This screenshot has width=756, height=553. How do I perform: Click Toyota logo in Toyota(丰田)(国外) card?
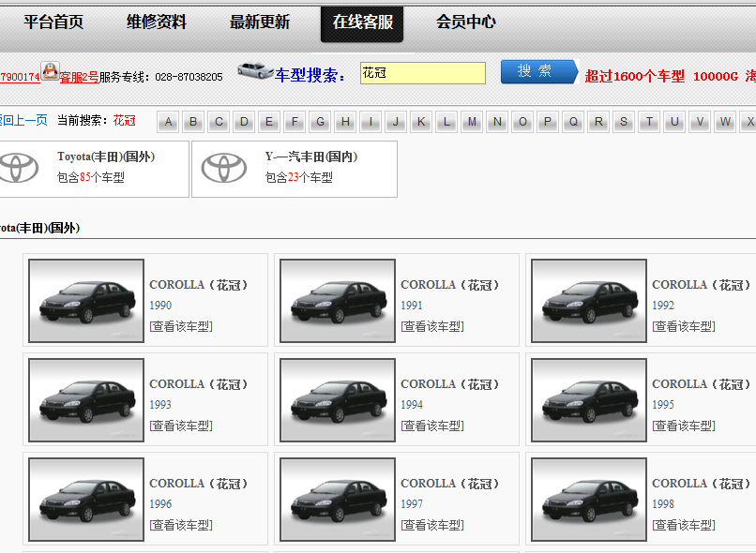pos(19,168)
